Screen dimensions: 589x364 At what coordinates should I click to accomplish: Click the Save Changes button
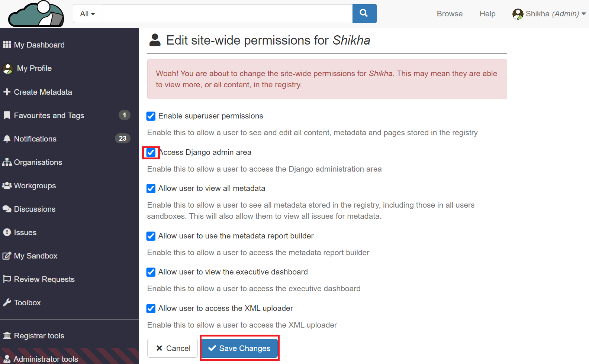pos(239,348)
